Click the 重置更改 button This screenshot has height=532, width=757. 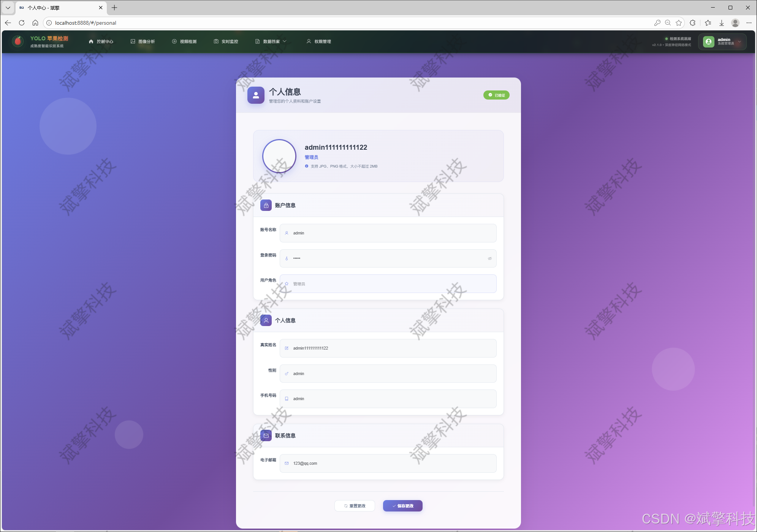(x=355, y=506)
